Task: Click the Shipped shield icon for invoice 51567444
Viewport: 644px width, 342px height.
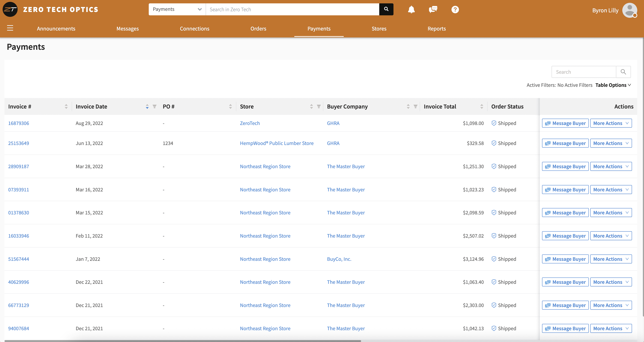Action: click(494, 259)
